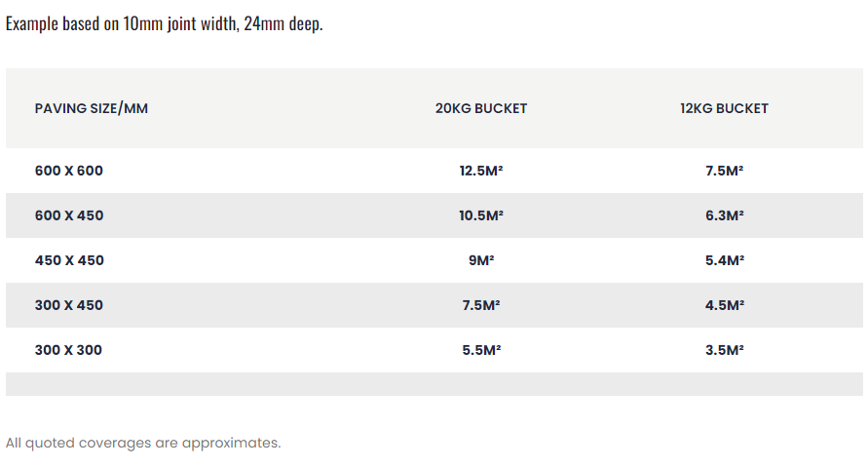
Task: Click the 5.4M² coverage value
Action: tap(724, 260)
